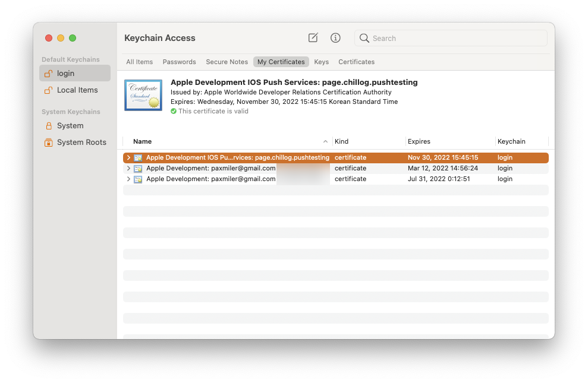Expand the certificate expiring Mar 12, 2022
The width and height of the screenshot is (588, 383).
128,169
